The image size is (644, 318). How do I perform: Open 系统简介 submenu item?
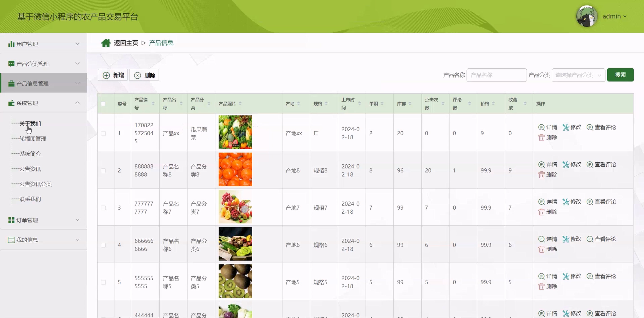click(x=30, y=154)
